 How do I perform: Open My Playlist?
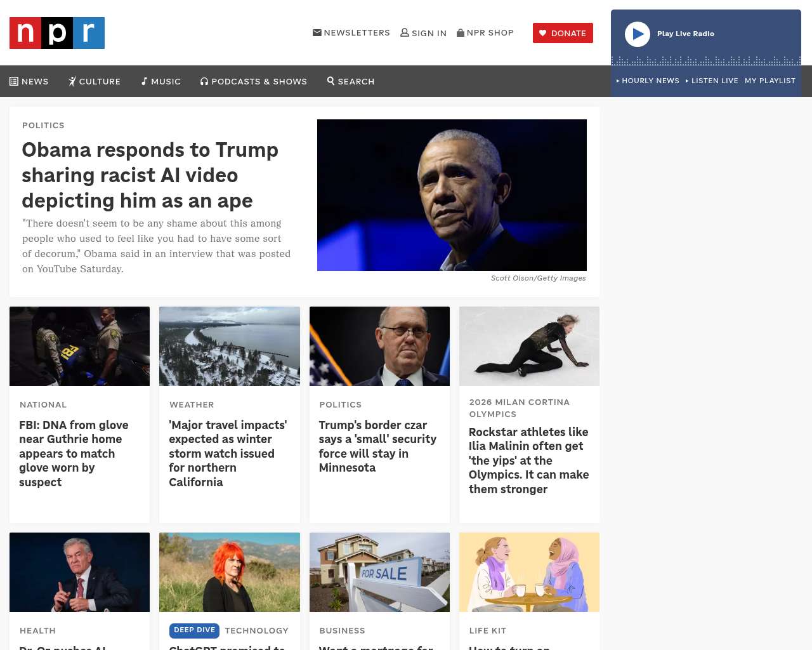point(770,81)
